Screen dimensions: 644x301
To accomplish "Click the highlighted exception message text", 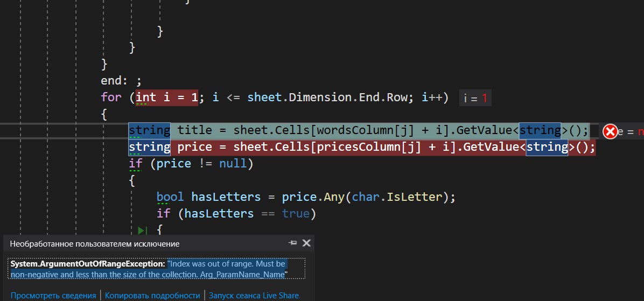I will click(149, 269).
